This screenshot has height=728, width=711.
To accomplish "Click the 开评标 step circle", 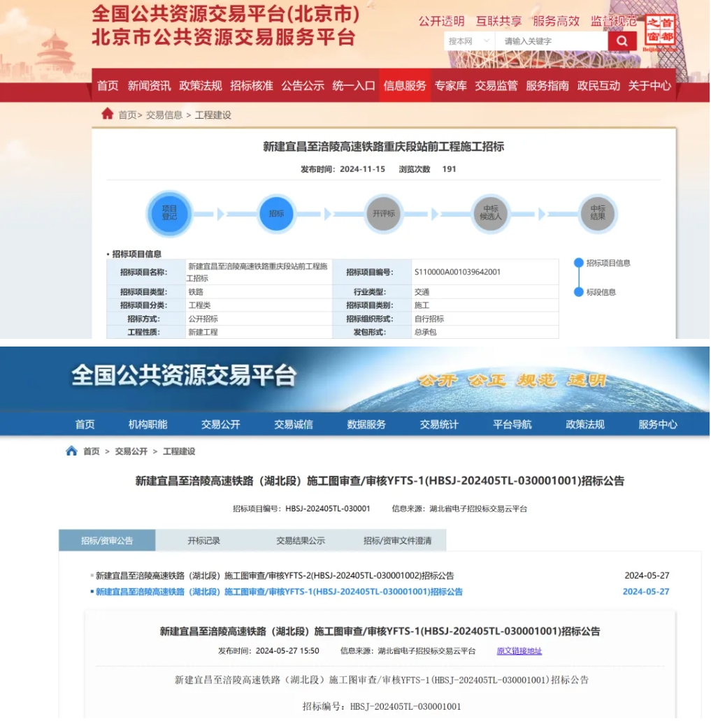I will tap(383, 213).
